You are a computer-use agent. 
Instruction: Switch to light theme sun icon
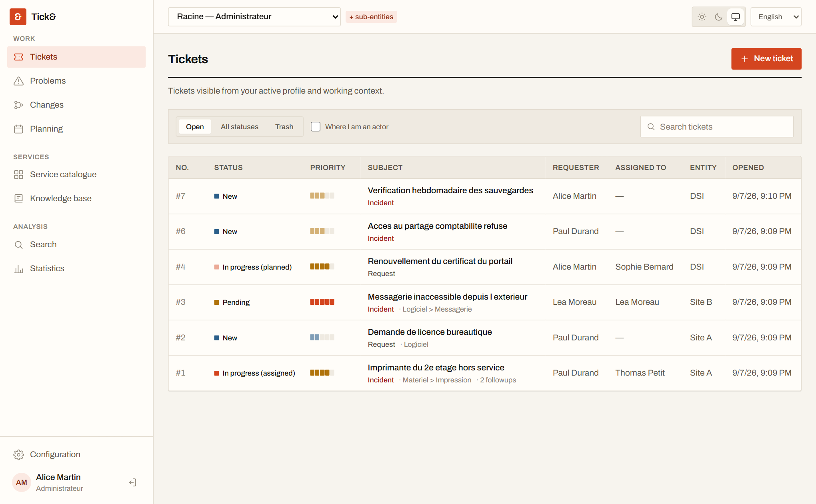pos(702,17)
